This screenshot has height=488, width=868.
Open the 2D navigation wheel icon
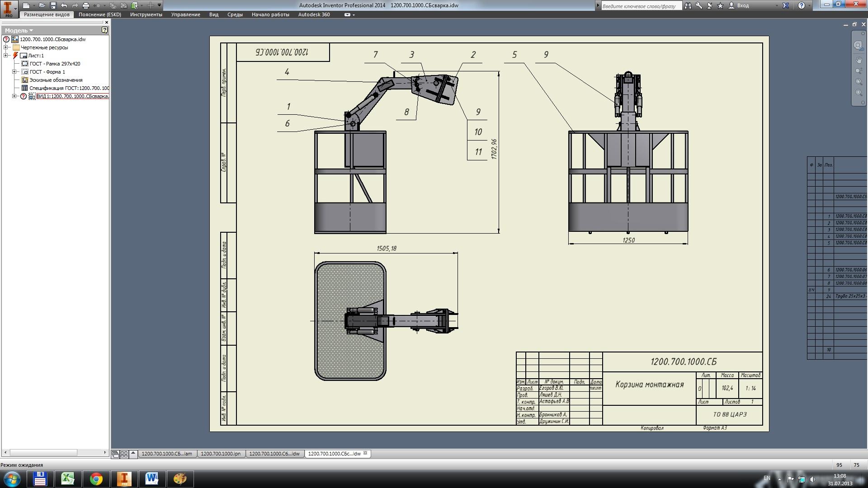click(x=858, y=45)
